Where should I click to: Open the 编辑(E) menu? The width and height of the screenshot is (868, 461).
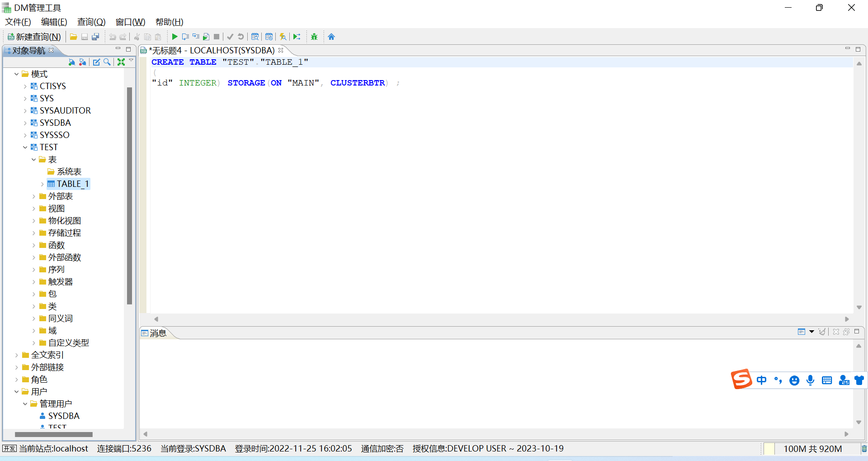click(x=54, y=22)
